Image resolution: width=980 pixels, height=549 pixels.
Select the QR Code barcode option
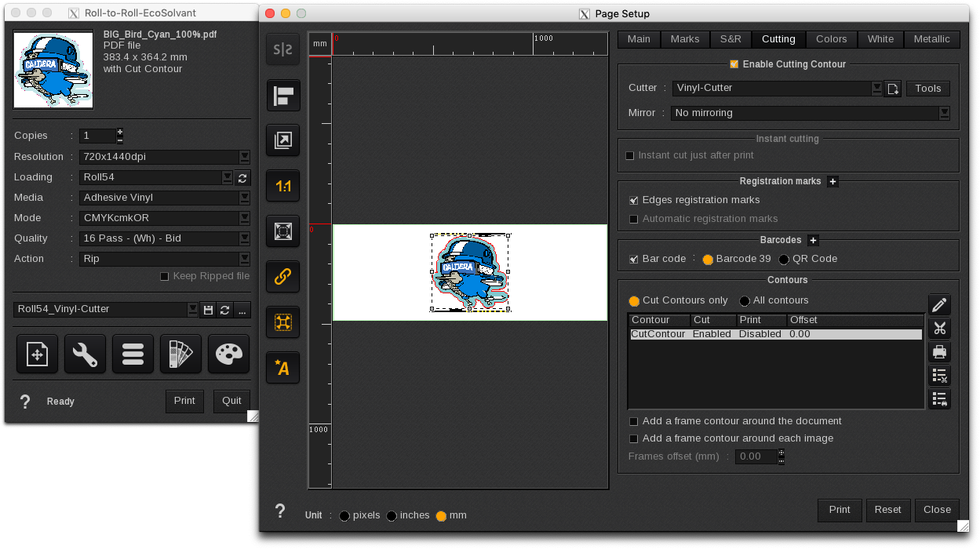tap(783, 259)
